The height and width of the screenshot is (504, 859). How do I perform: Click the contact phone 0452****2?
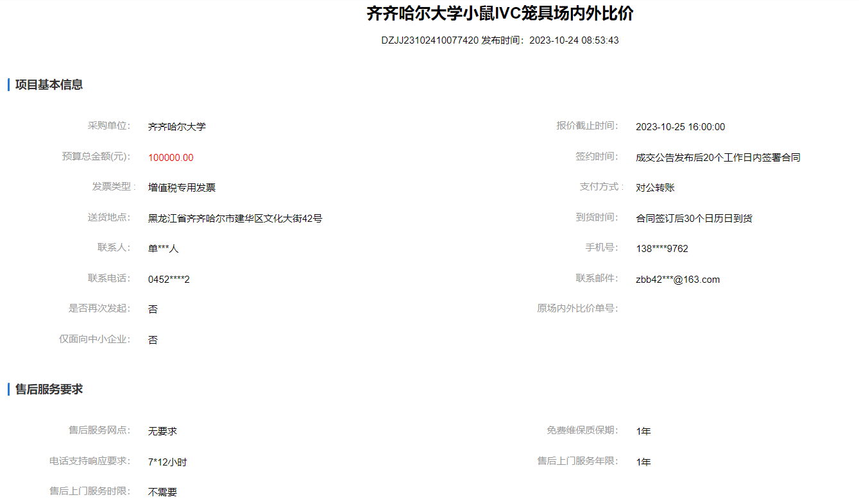point(169,280)
